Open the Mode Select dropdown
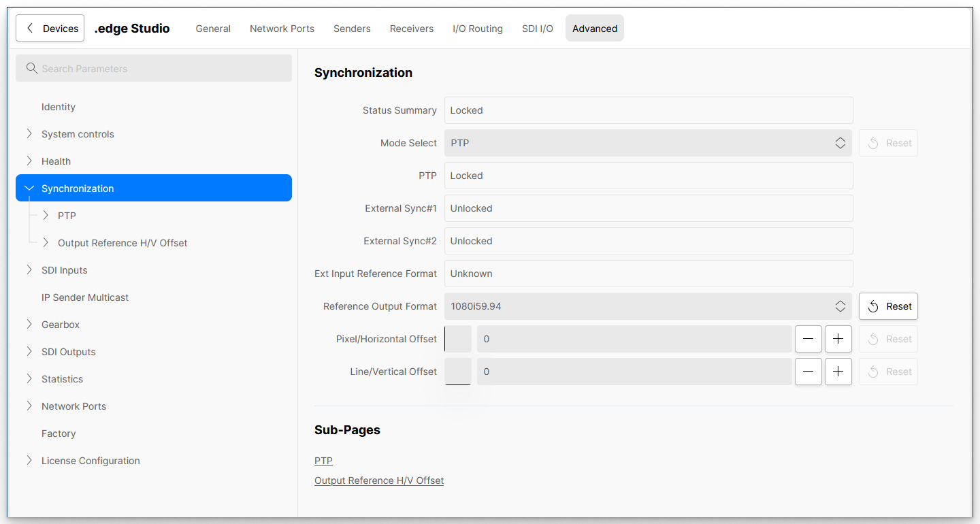 pyautogui.click(x=647, y=143)
